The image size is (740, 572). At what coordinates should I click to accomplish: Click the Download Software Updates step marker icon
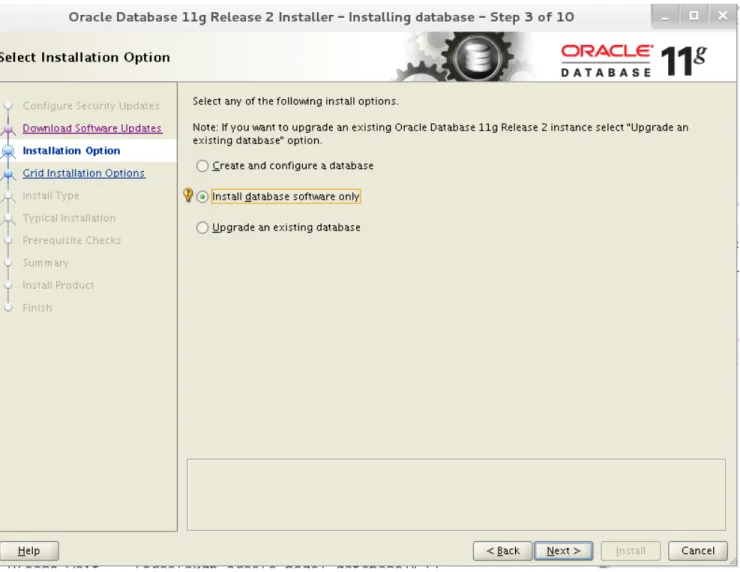point(8,128)
